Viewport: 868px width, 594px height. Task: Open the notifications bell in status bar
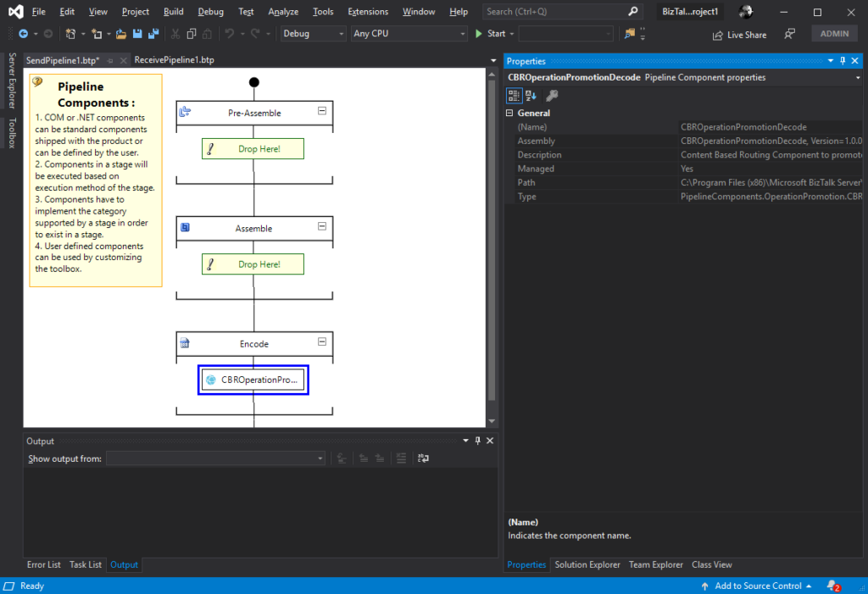[832, 586]
